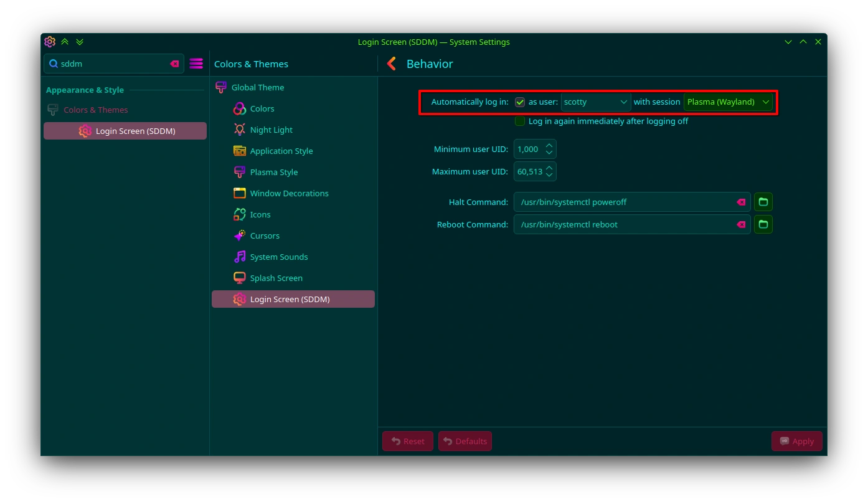
Task: Click the Icons category icon
Action: (x=240, y=214)
